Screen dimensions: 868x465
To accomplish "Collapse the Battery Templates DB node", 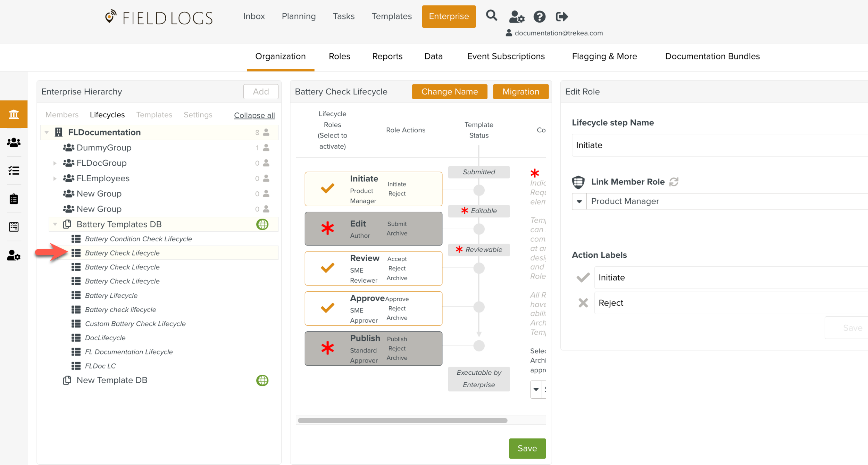I will coord(55,224).
